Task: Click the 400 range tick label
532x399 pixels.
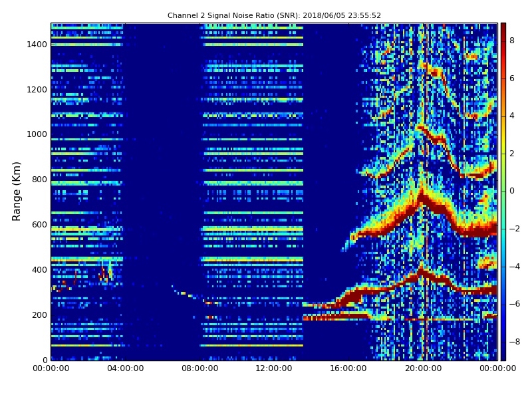Action: click(x=39, y=270)
